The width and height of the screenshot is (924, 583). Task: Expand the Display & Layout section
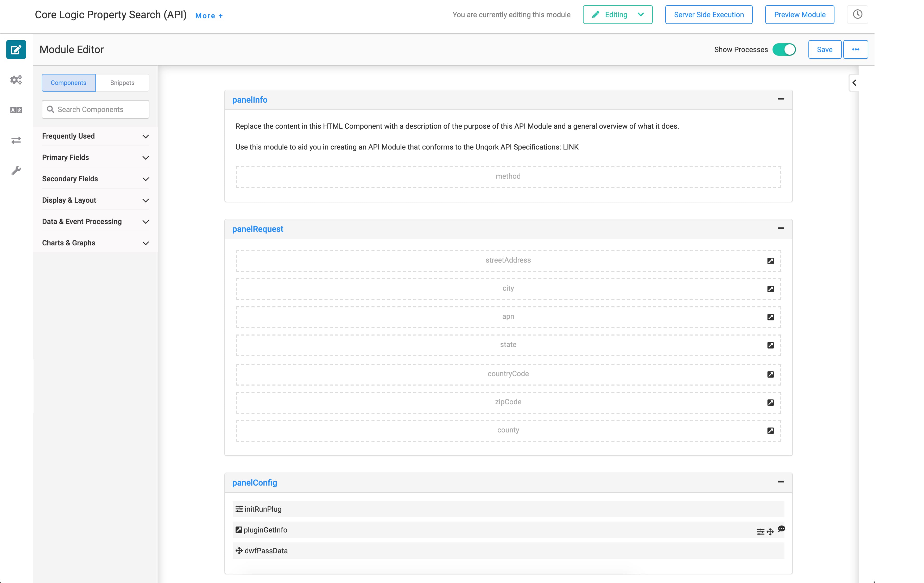click(95, 200)
